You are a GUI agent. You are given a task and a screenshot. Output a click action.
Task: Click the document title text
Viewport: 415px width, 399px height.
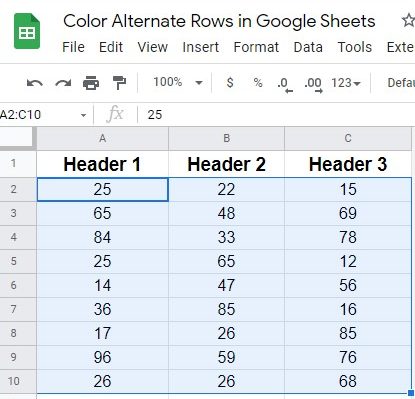(219, 21)
